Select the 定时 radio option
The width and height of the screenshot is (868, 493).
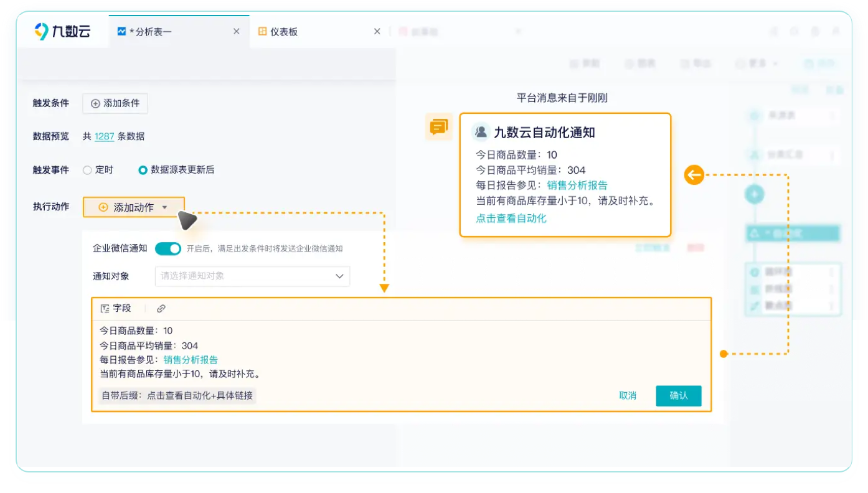pyautogui.click(x=88, y=170)
